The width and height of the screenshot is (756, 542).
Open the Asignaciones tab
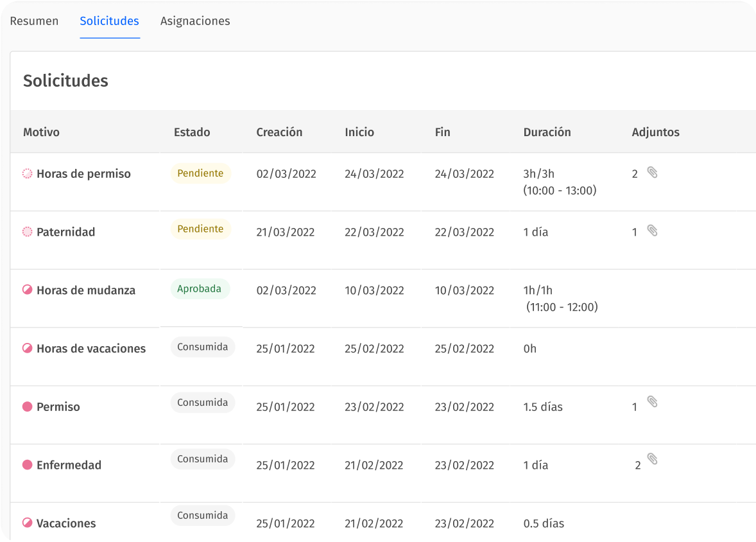coord(195,21)
